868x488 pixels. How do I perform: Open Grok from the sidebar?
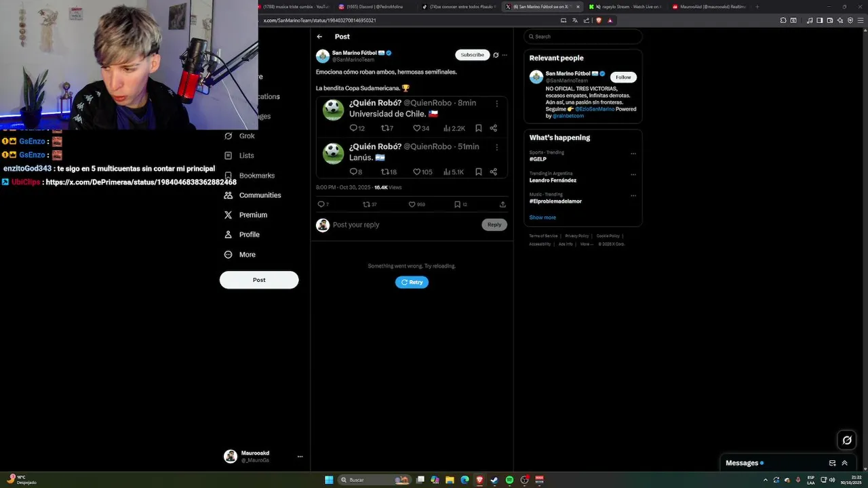pyautogui.click(x=239, y=136)
